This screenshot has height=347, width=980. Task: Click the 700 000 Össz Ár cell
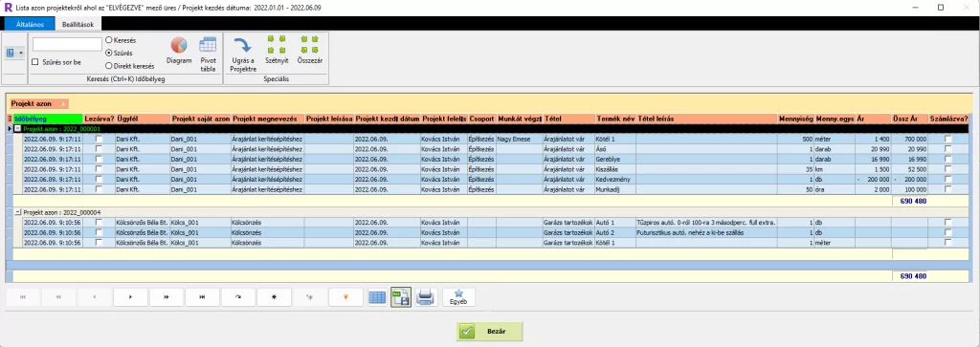910,139
